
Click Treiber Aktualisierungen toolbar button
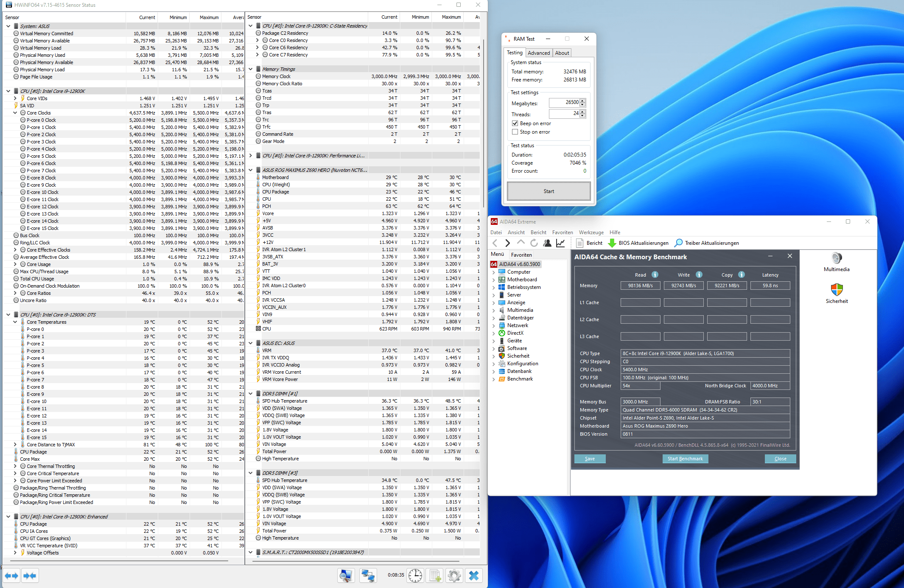(x=707, y=243)
